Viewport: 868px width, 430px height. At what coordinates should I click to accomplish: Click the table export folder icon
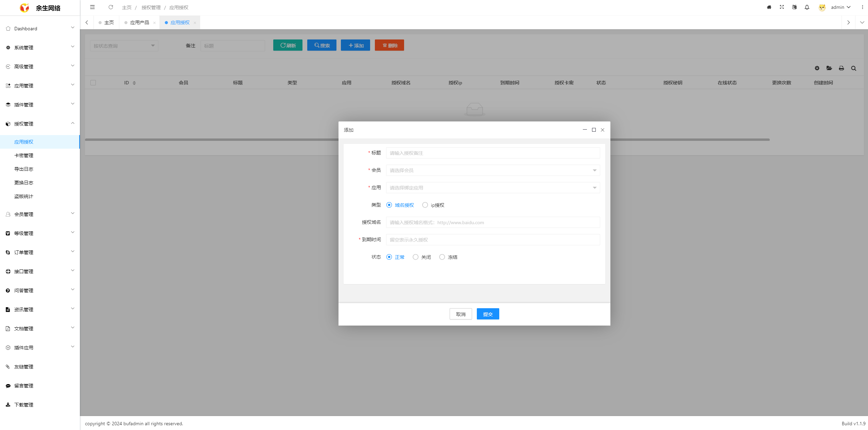(x=829, y=68)
